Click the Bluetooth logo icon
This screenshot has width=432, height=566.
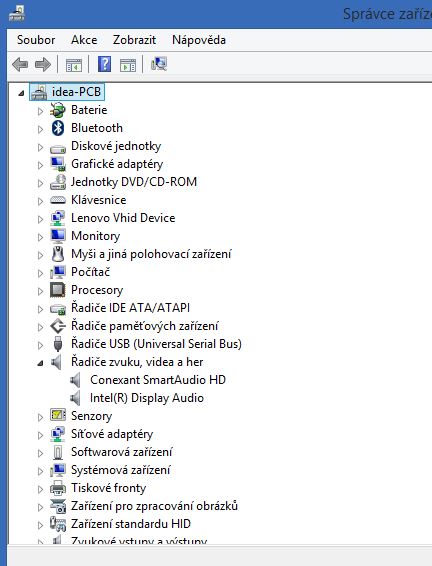pos(58,128)
